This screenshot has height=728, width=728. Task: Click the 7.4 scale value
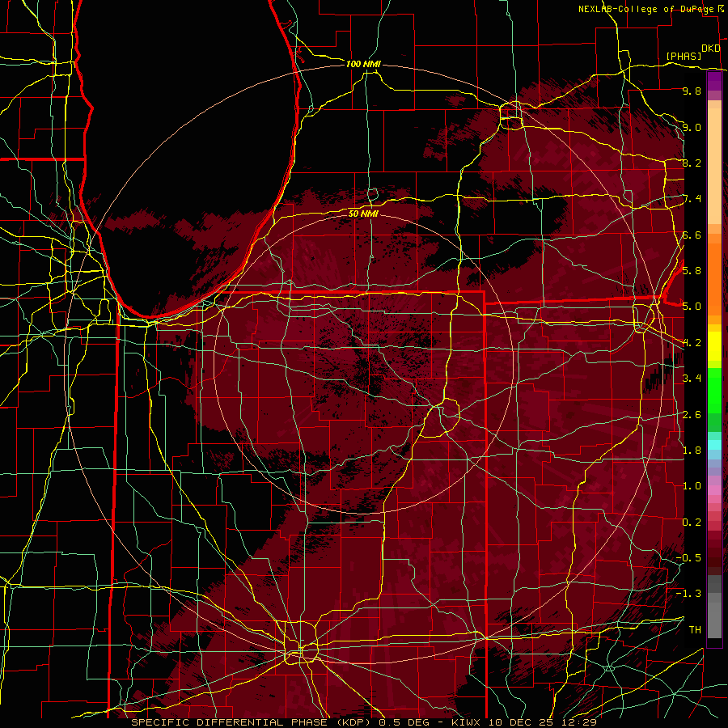(692, 199)
